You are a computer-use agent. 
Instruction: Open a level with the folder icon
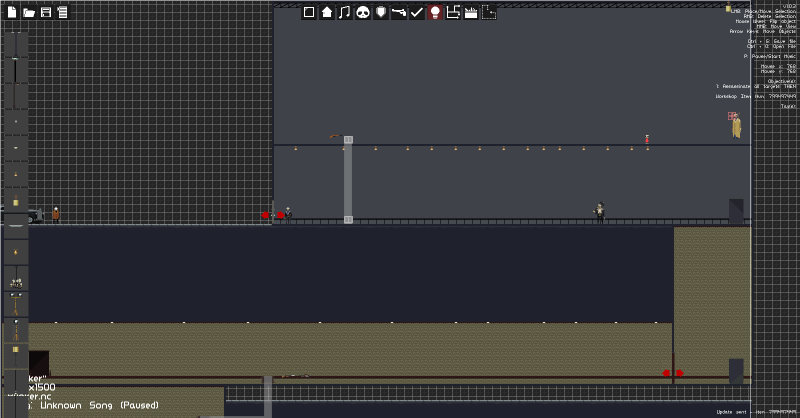[29, 12]
